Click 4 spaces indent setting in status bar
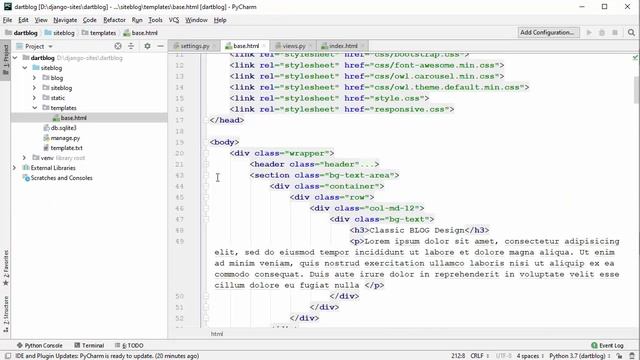This screenshot has width=640, height=360. pyautogui.click(x=530, y=356)
